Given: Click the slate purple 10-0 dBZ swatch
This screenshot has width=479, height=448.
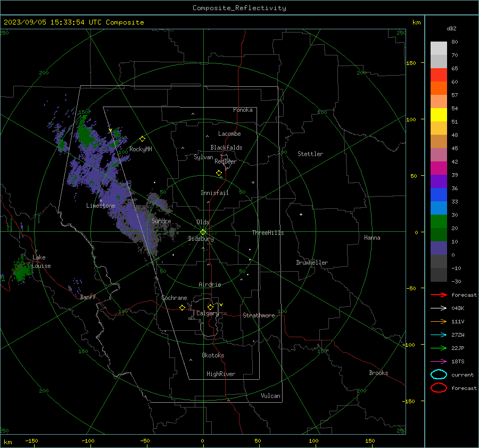Looking at the screenshot, I should pos(439,248).
